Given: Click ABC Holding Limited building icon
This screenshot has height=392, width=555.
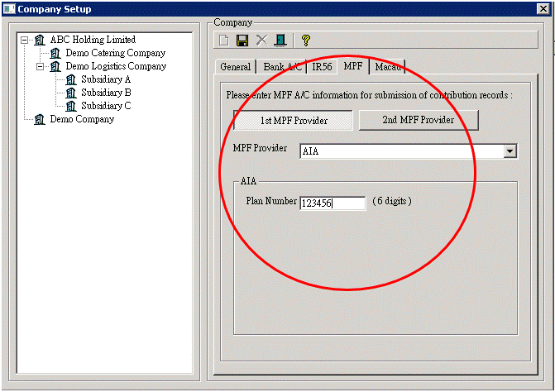Looking at the screenshot, I should 40,40.
